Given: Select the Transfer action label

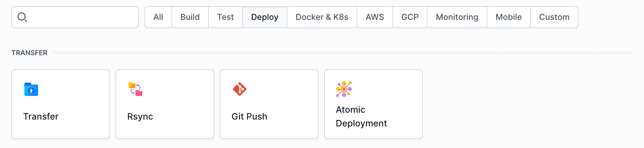Looking at the screenshot, I should (x=41, y=116).
